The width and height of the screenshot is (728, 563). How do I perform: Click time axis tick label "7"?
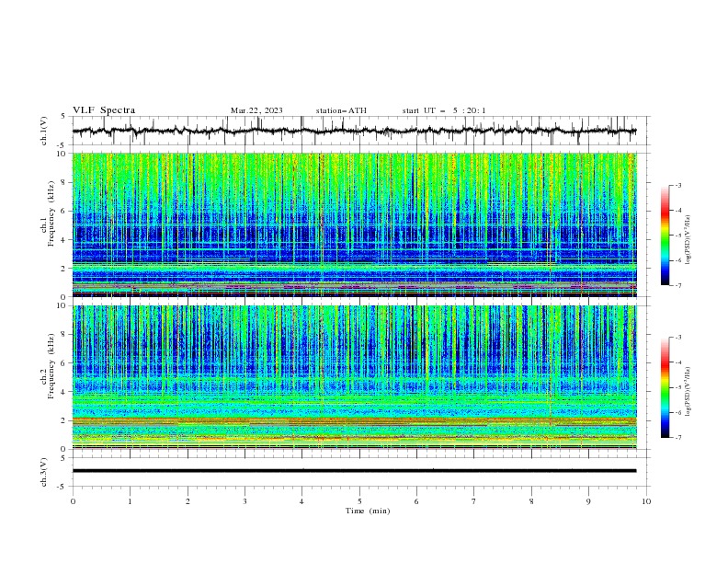(x=474, y=501)
